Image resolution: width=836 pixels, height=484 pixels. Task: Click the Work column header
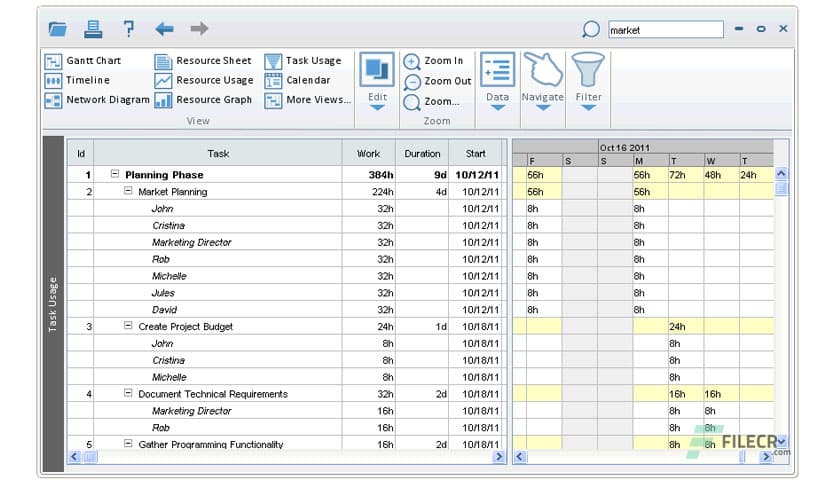coord(368,154)
